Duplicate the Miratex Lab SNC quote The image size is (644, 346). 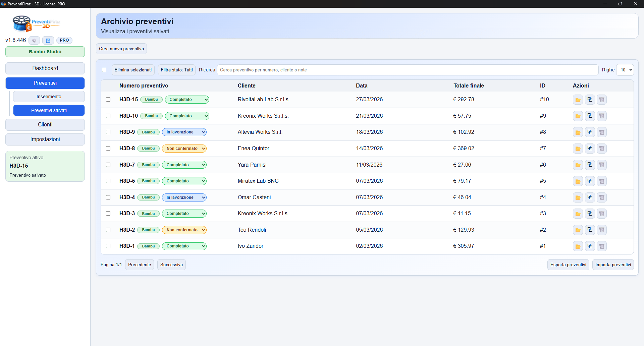(x=590, y=181)
